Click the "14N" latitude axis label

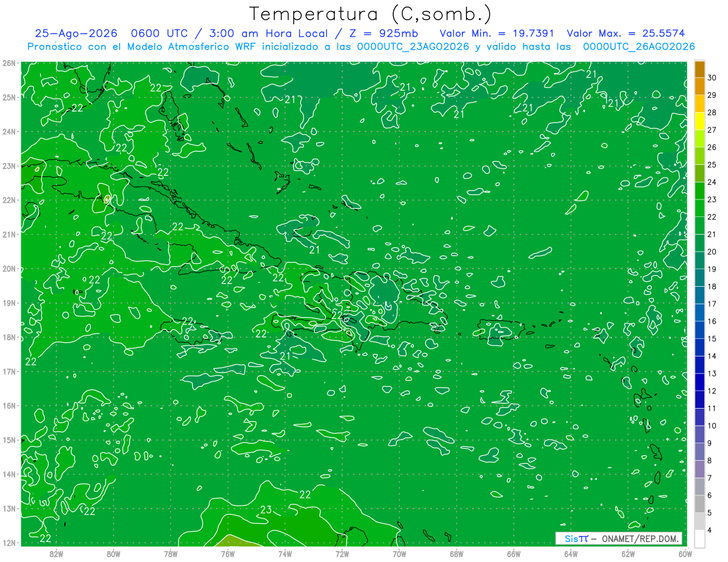[x=9, y=474]
